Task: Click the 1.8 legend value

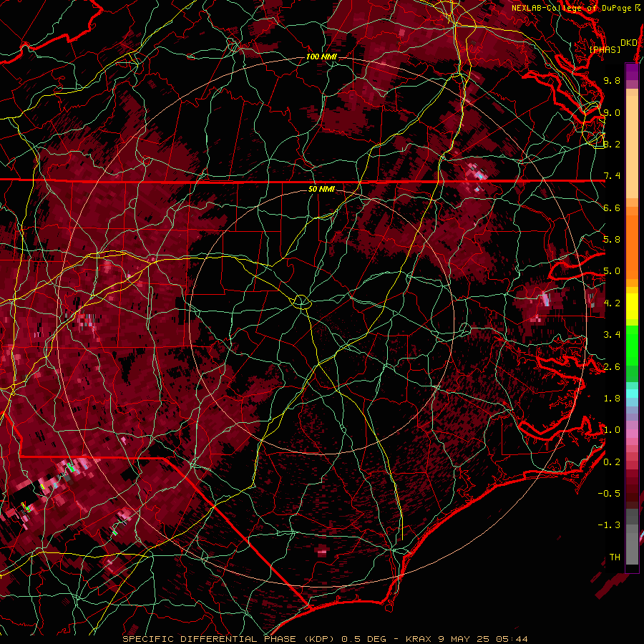Action: (x=612, y=399)
